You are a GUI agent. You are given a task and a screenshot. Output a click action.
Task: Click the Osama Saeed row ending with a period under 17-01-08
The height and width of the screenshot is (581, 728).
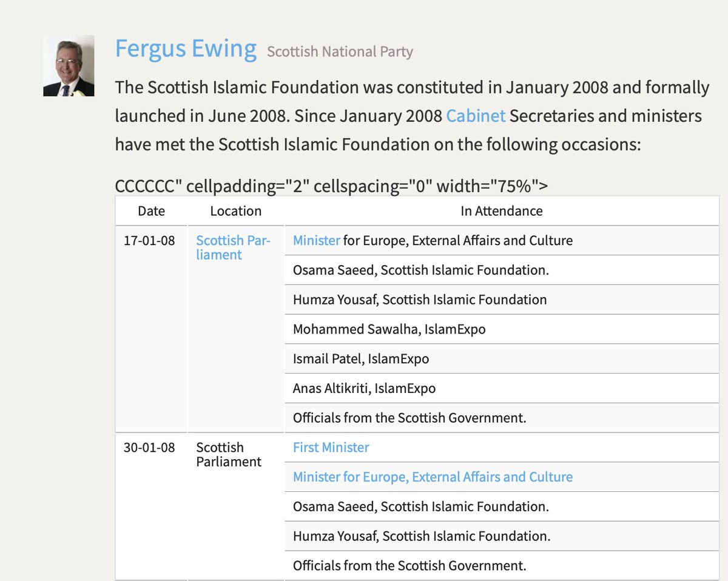pyautogui.click(x=501, y=270)
